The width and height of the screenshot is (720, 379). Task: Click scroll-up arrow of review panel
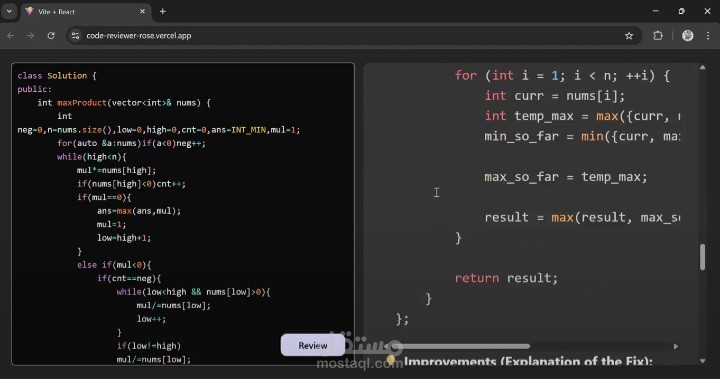[x=703, y=68]
